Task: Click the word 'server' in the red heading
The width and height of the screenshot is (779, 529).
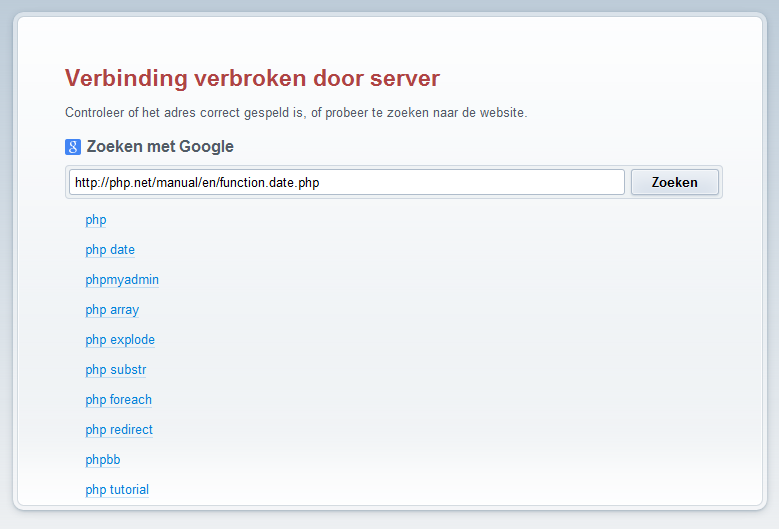Action: pos(405,78)
